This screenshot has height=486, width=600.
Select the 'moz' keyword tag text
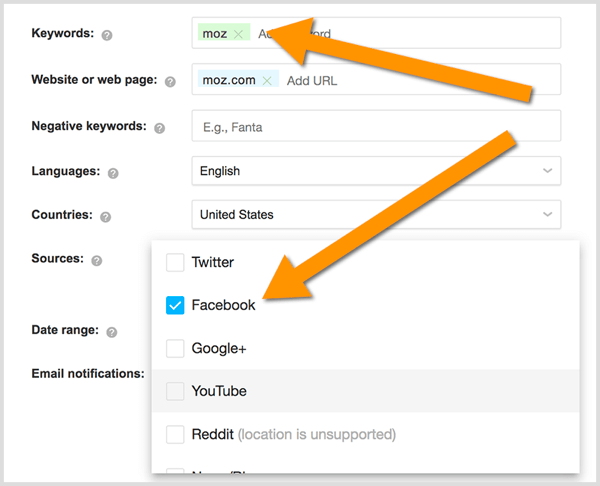click(x=215, y=34)
